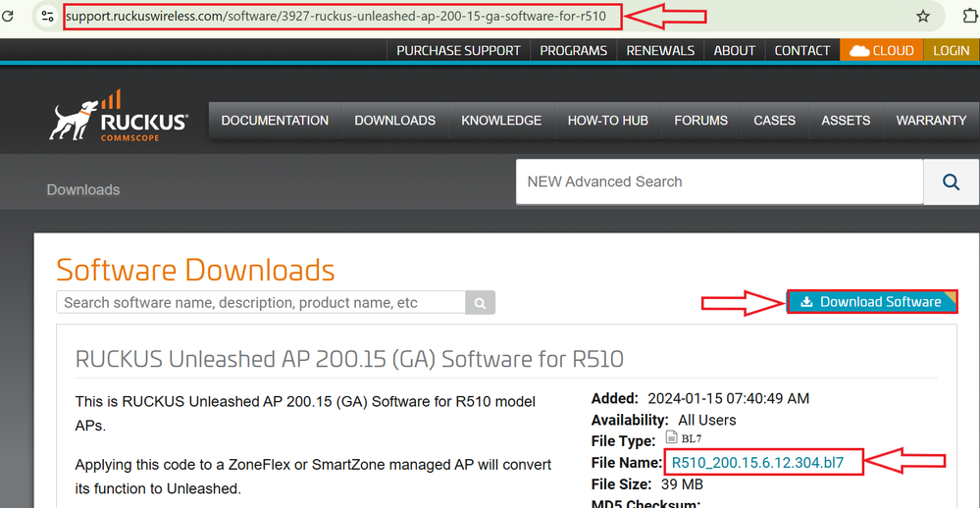Click the browser reload icon
This screenshot has width=980, height=508.
(9, 16)
